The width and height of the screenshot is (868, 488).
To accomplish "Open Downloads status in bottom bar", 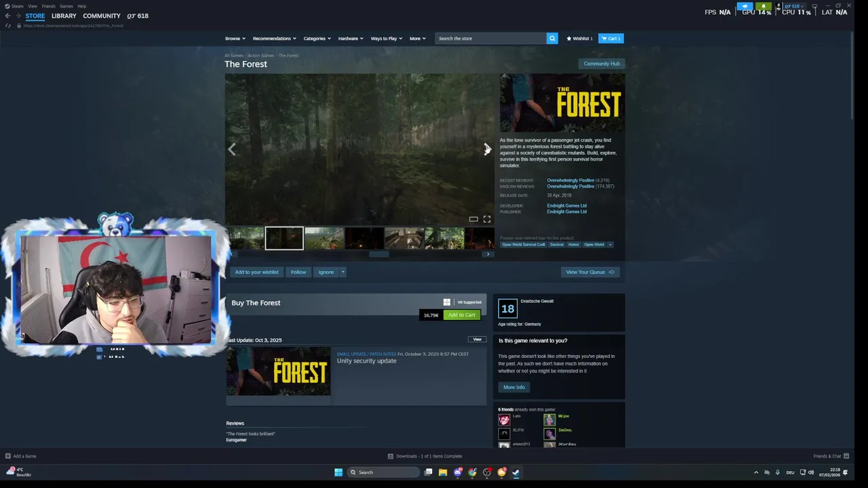I will [x=425, y=456].
